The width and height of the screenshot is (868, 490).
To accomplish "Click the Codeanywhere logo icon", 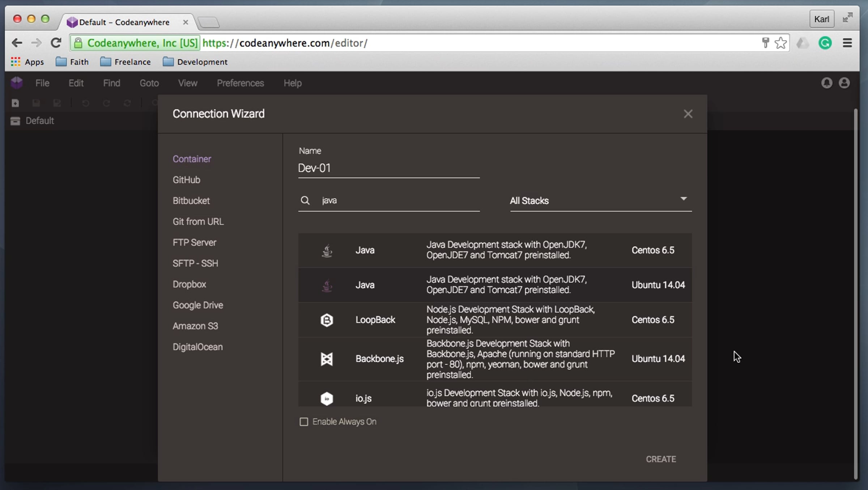I will click(x=17, y=83).
